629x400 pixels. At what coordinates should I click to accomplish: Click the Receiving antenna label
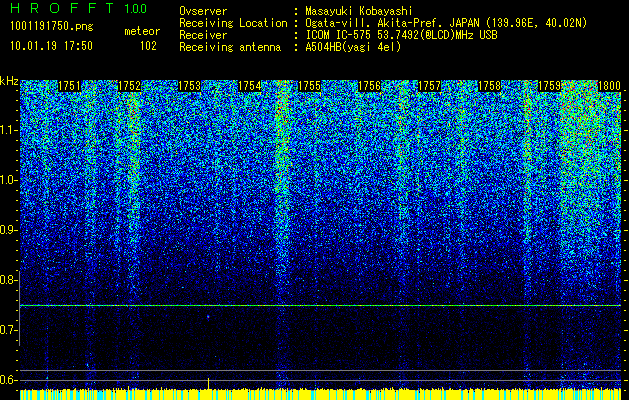(x=230, y=47)
